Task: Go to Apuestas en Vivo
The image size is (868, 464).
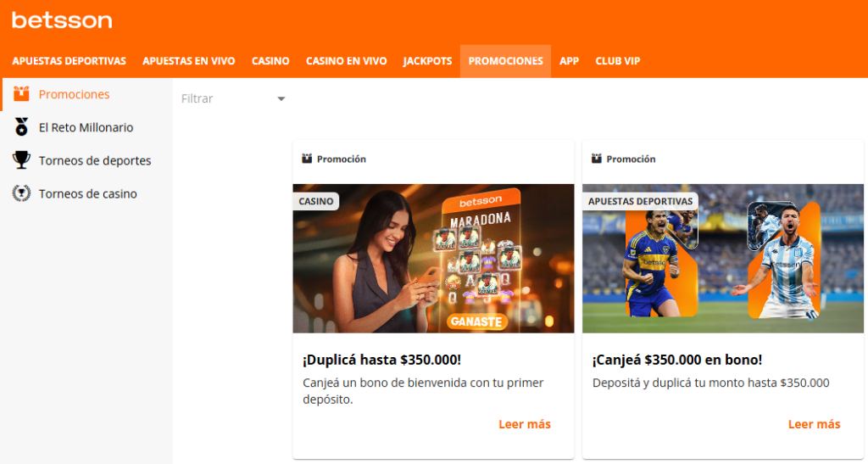Action: (188, 61)
